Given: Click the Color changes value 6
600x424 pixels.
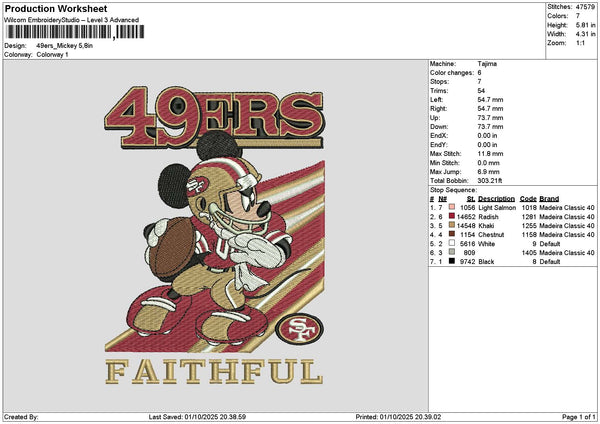Looking at the screenshot, I should tap(479, 73).
